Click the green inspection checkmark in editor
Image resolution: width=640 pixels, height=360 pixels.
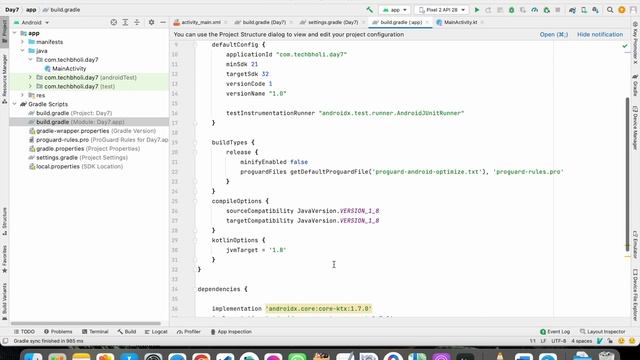625,46
